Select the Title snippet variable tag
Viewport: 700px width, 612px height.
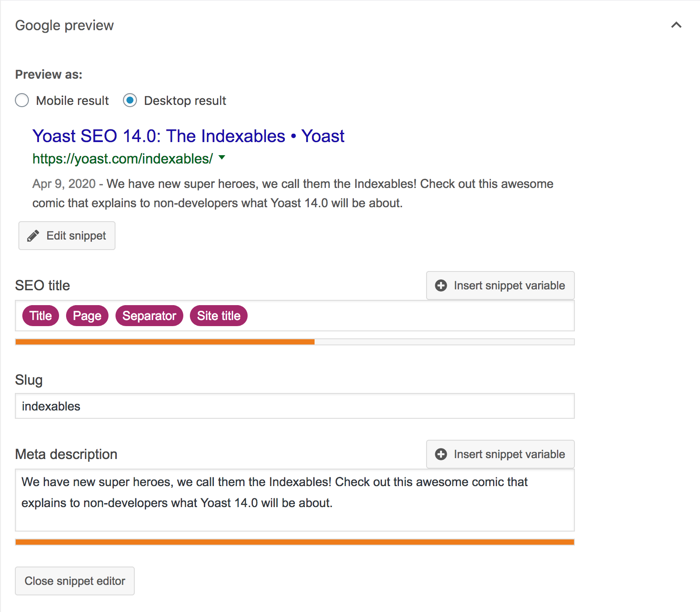point(41,316)
